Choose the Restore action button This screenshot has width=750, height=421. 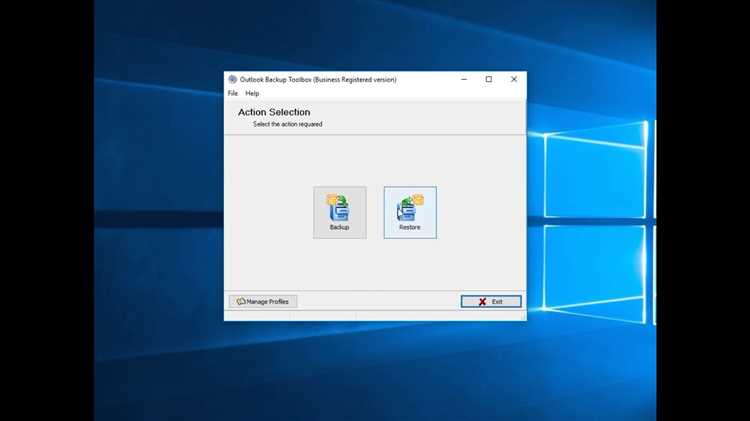(410, 212)
